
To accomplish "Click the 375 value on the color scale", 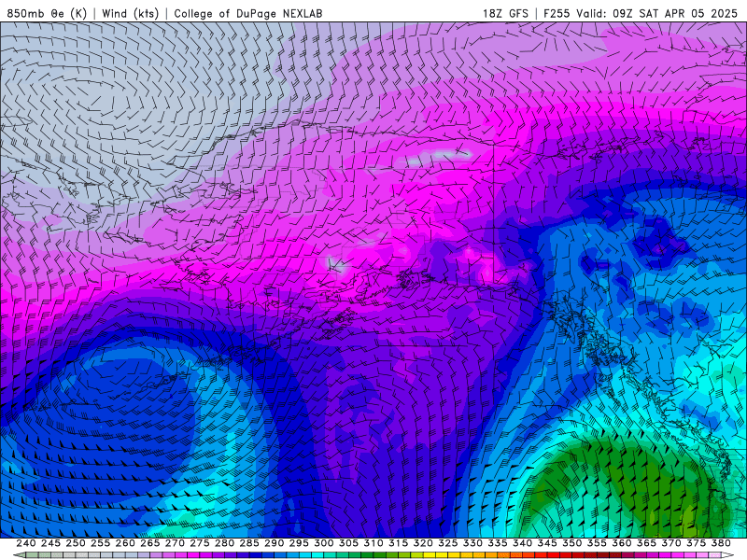I will tap(696, 543).
